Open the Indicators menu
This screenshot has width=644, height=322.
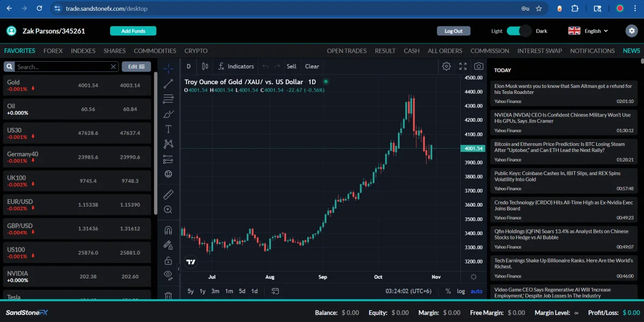click(x=236, y=67)
